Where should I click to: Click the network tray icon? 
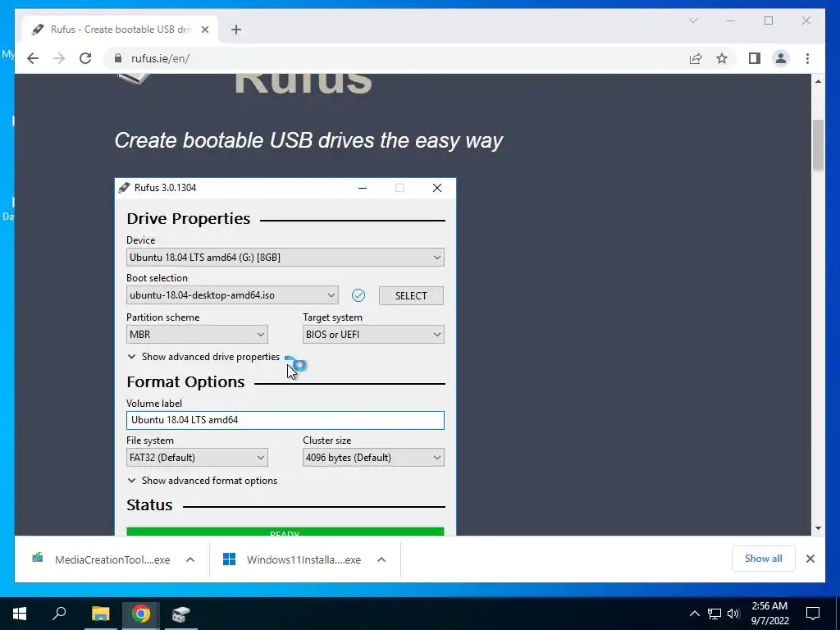coord(714,614)
